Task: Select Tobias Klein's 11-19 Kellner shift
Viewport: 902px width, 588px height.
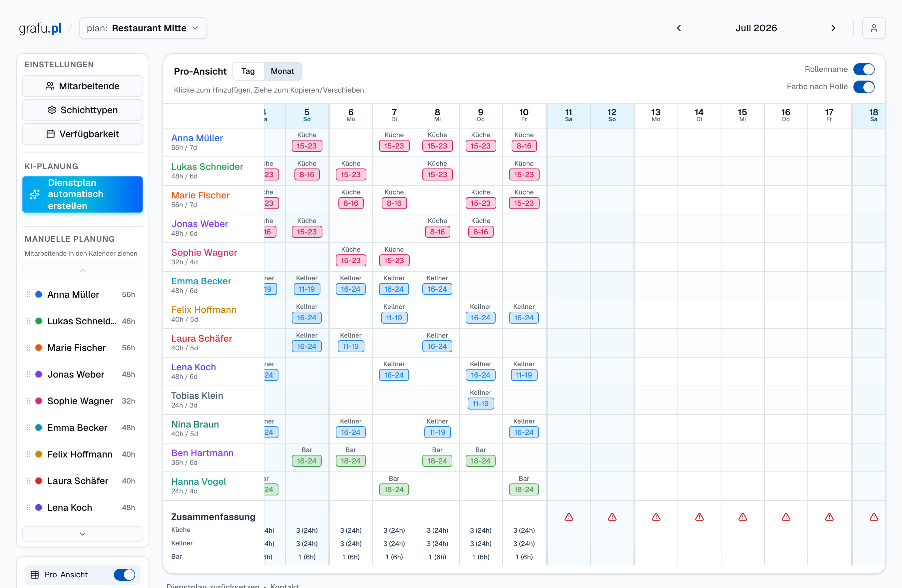Action: (481, 404)
